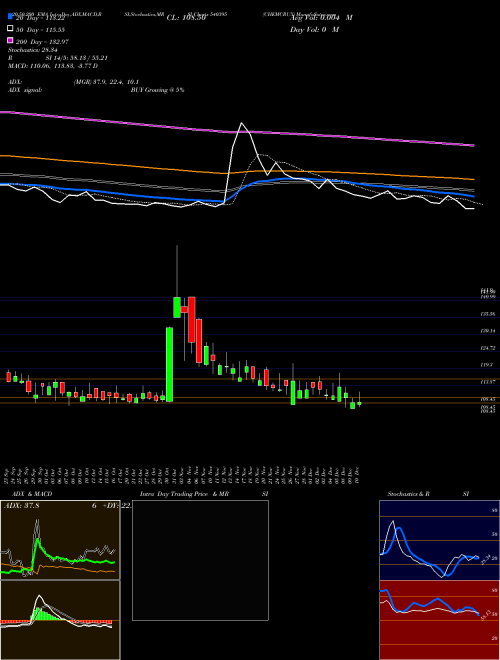Viewport: 500px width, 660px height.
Task: Click the 119.3 price axis label
Action: coord(486,365)
